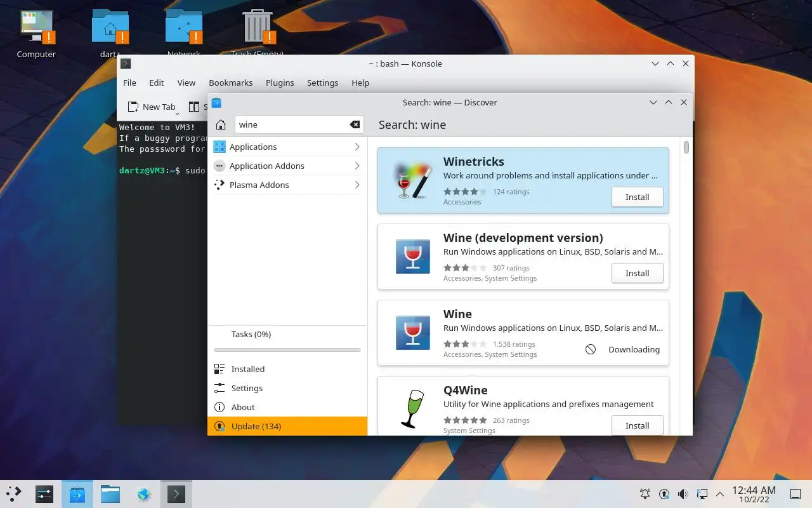812x508 pixels.
Task: Click the Wine app icon
Action: coord(413,333)
